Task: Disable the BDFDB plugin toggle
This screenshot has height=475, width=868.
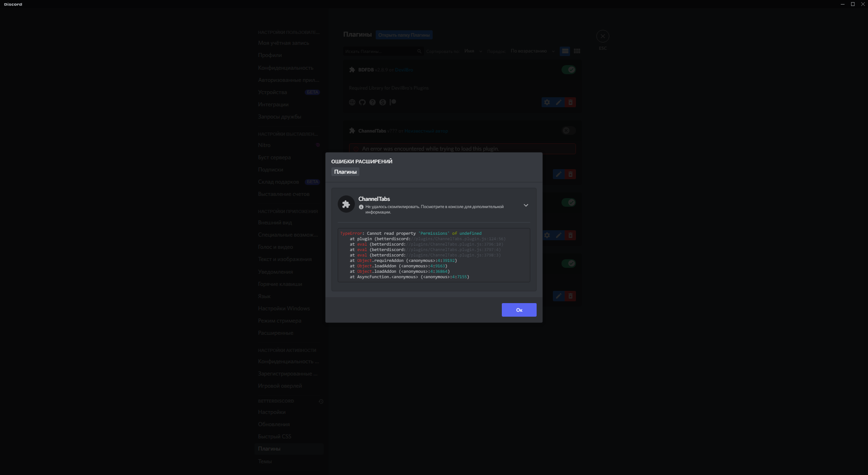Action: (568, 70)
